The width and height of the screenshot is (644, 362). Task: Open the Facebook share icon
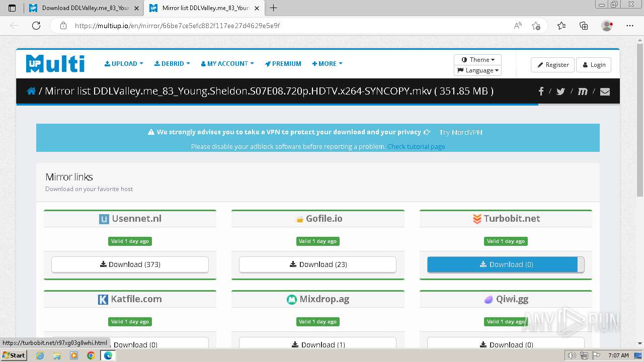point(541,91)
